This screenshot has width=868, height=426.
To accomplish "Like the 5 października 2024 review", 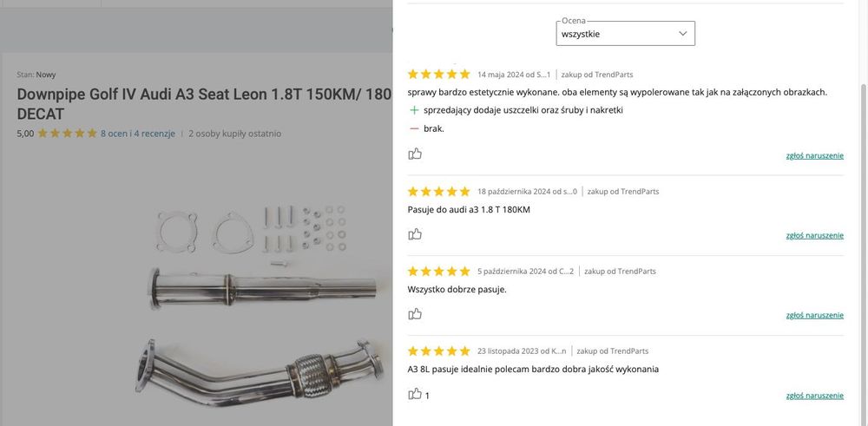I will tap(415, 314).
